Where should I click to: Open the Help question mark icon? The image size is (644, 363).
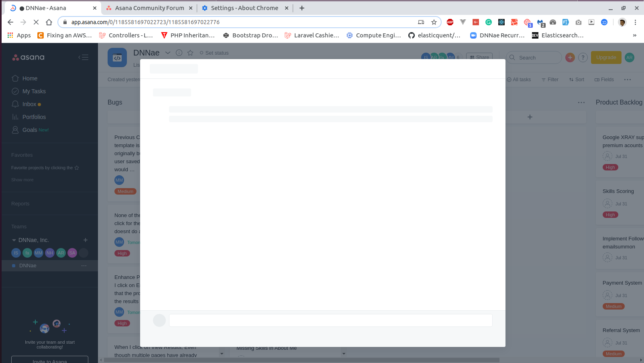click(x=583, y=57)
